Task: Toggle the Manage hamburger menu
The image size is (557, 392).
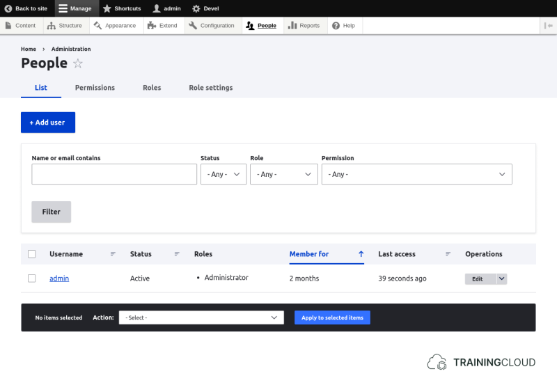Action: 75,8
